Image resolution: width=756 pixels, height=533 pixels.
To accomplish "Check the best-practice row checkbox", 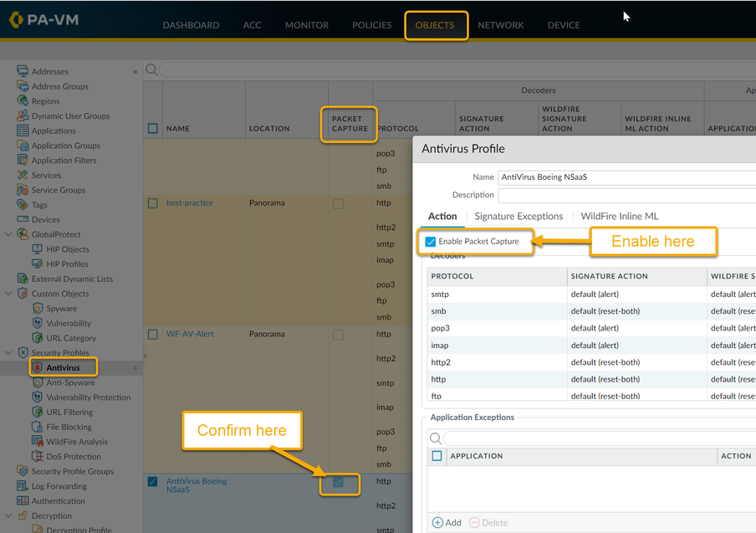I will point(152,203).
